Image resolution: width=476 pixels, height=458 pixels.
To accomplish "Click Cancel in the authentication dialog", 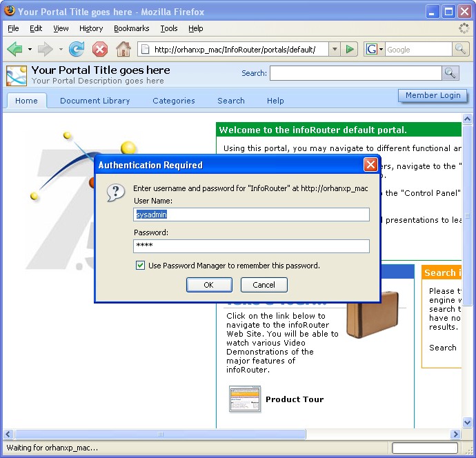I will tap(264, 285).
